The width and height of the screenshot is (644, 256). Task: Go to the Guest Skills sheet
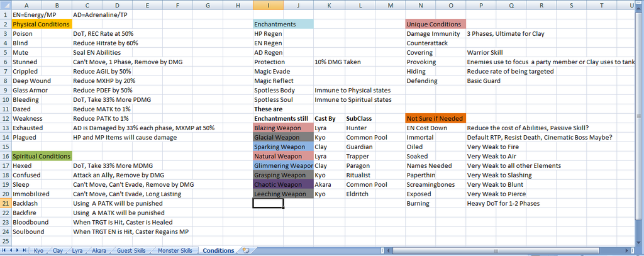(x=131, y=250)
